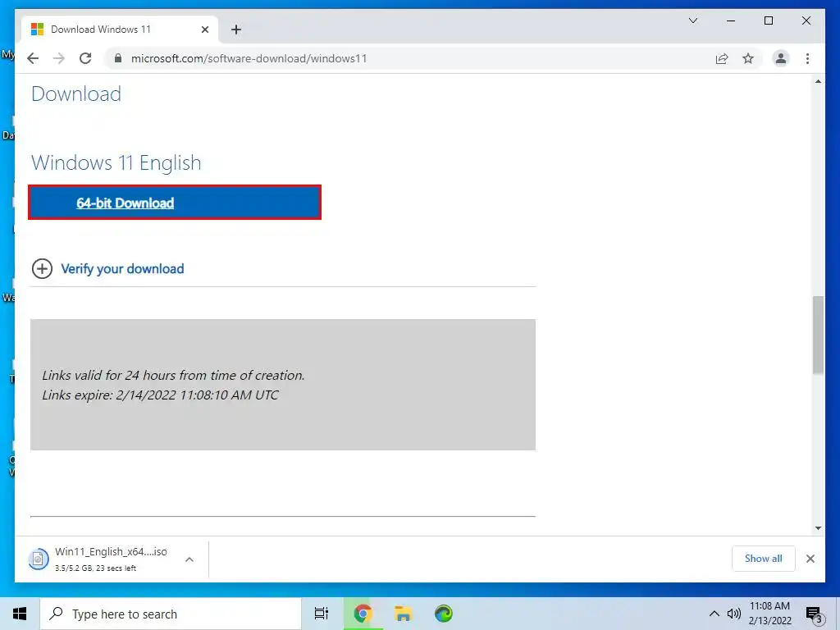Open the notification center icon

point(815,614)
